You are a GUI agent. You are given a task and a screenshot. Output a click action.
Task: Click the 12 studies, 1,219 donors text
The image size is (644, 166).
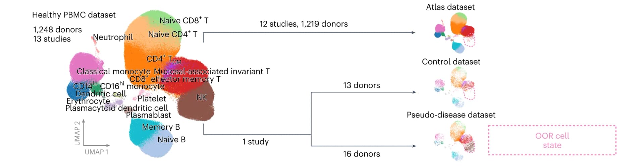pyautogui.click(x=304, y=24)
